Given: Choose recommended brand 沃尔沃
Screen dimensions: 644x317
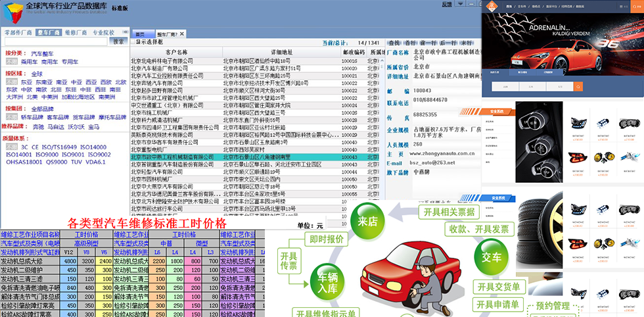Looking at the screenshot, I should 76,127.
